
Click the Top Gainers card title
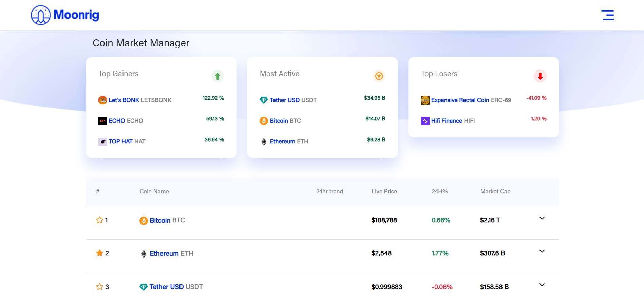(118, 74)
